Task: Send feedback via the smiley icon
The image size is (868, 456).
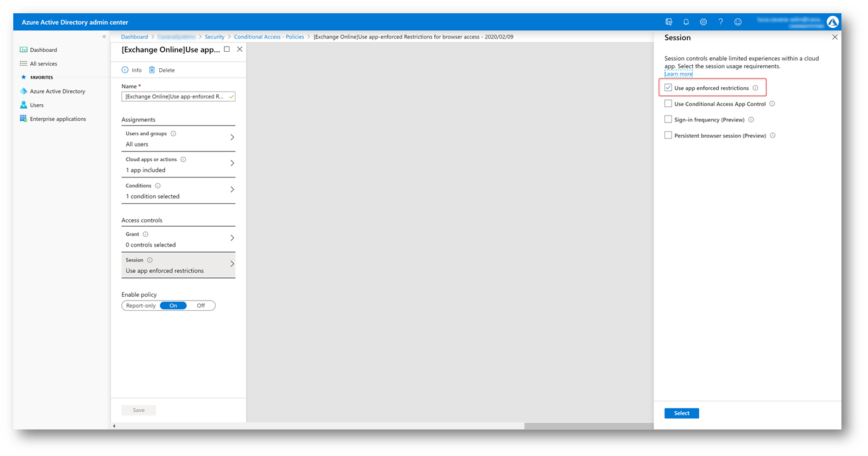Action: click(x=738, y=22)
